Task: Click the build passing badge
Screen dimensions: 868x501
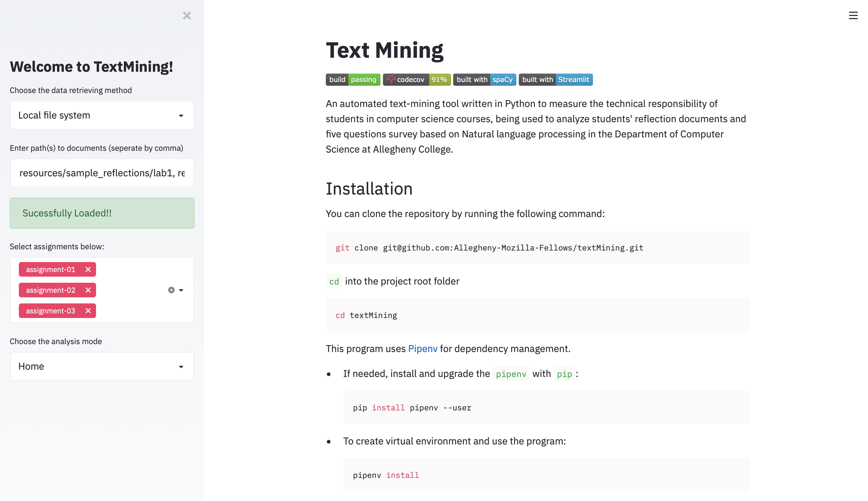Action: pyautogui.click(x=353, y=79)
